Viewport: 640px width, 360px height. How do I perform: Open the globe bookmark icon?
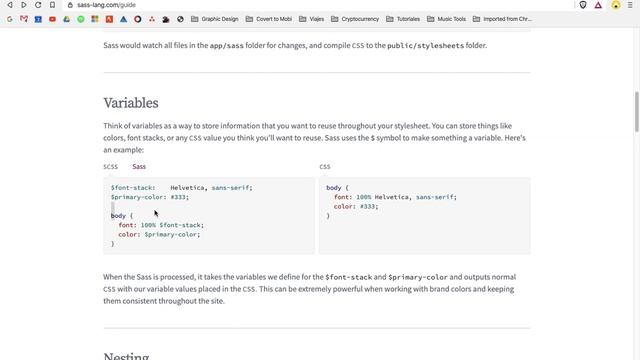[180, 19]
